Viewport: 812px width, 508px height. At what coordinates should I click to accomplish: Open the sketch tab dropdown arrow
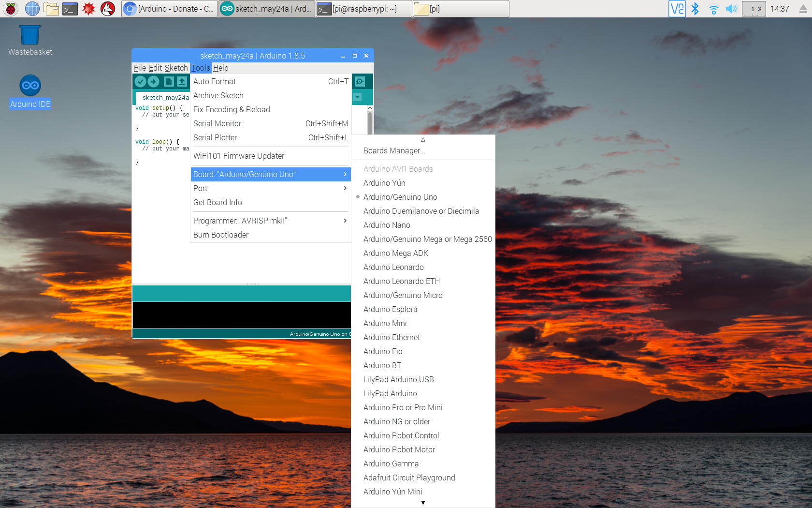click(358, 97)
